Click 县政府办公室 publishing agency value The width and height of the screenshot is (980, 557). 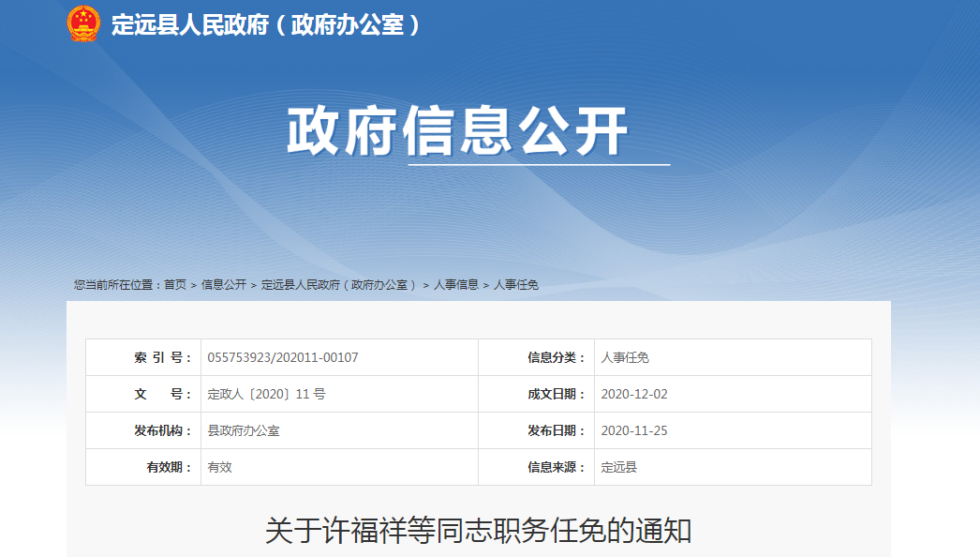[244, 430]
